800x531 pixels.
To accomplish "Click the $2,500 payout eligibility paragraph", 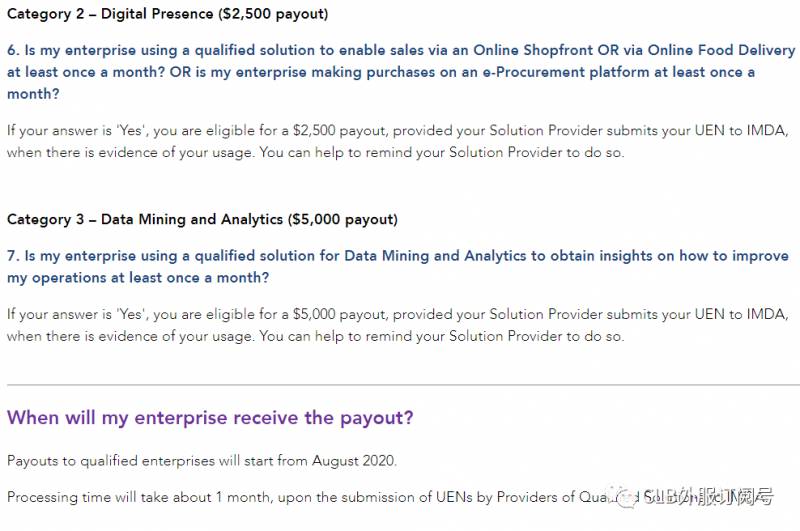I will [x=400, y=141].
